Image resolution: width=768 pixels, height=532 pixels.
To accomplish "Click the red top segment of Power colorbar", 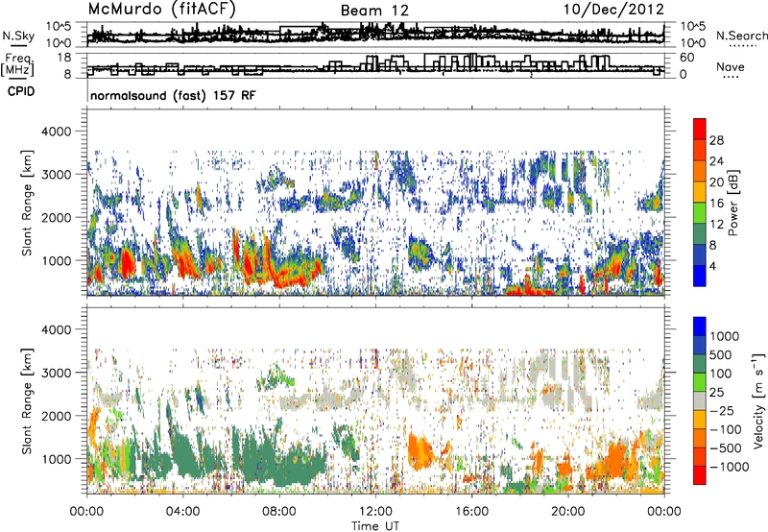I will click(x=700, y=130).
